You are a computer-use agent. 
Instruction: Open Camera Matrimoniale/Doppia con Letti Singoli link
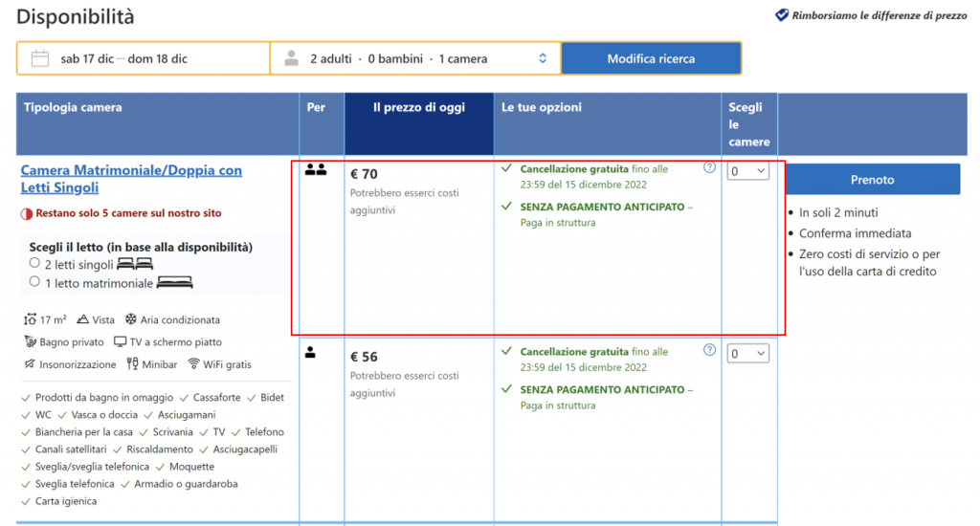click(131, 179)
